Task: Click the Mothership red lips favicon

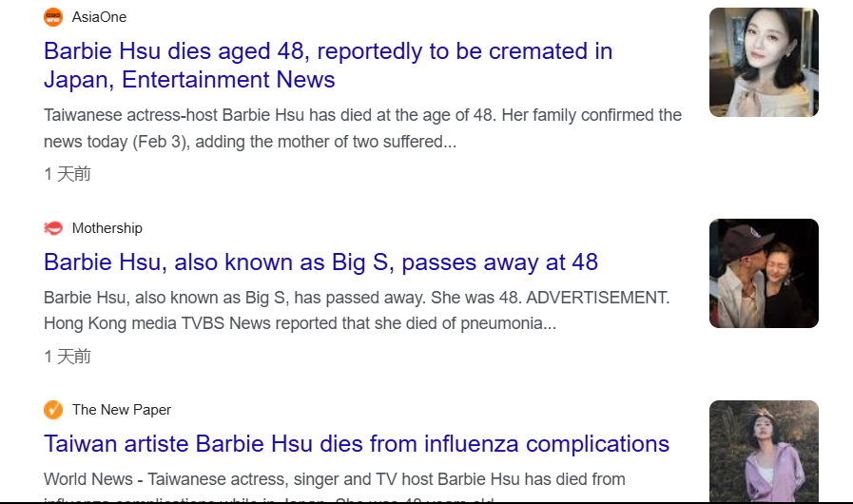Action: coord(53,228)
